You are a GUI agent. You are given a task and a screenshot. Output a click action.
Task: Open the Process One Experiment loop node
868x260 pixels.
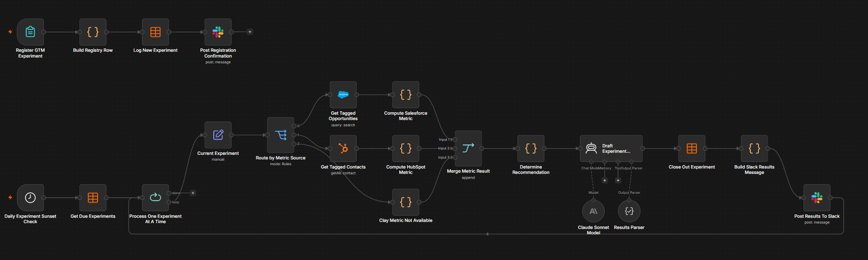[155, 198]
